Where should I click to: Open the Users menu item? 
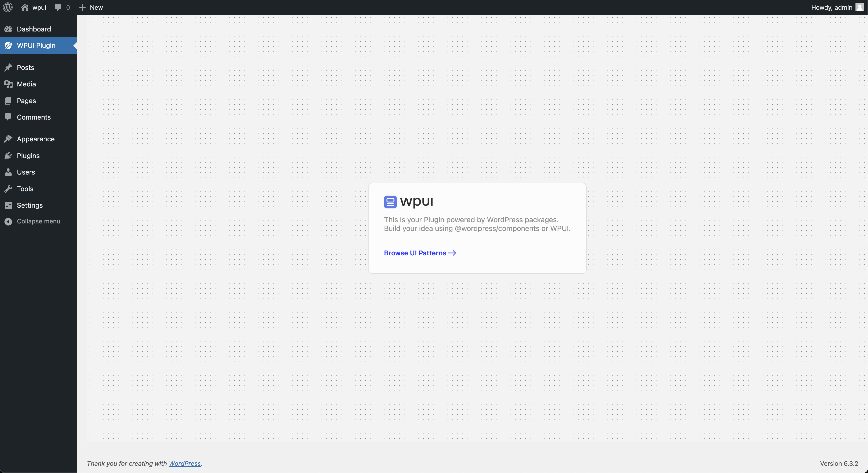(x=26, y=172)
